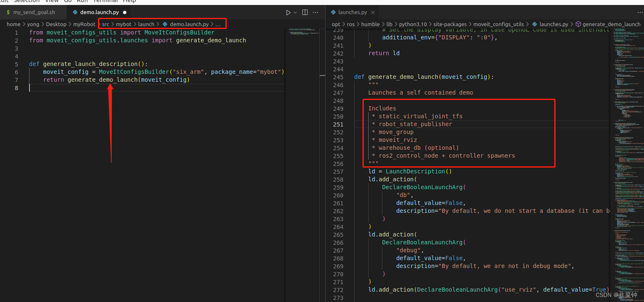Click the 'home' breadcrumb

pos(13,24)
